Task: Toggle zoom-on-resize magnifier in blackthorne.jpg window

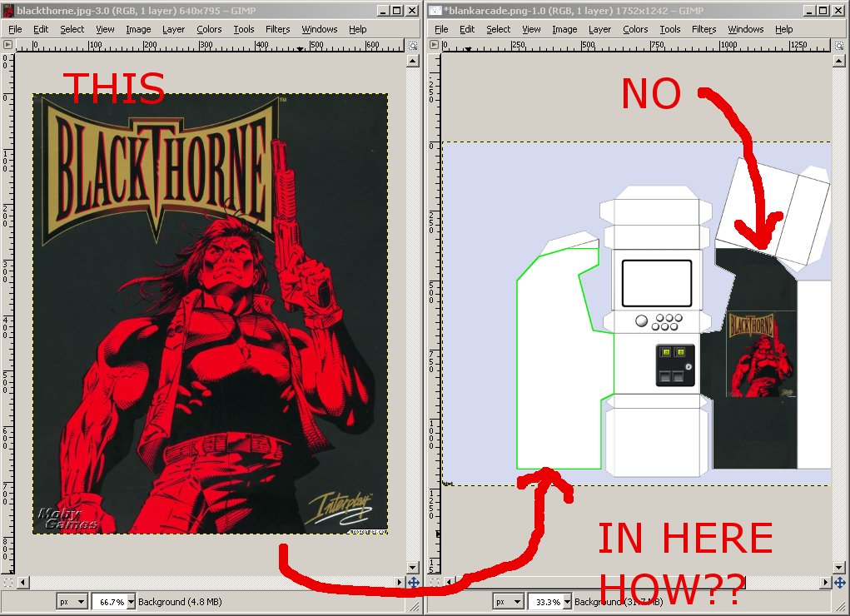Action: (413, 46)
